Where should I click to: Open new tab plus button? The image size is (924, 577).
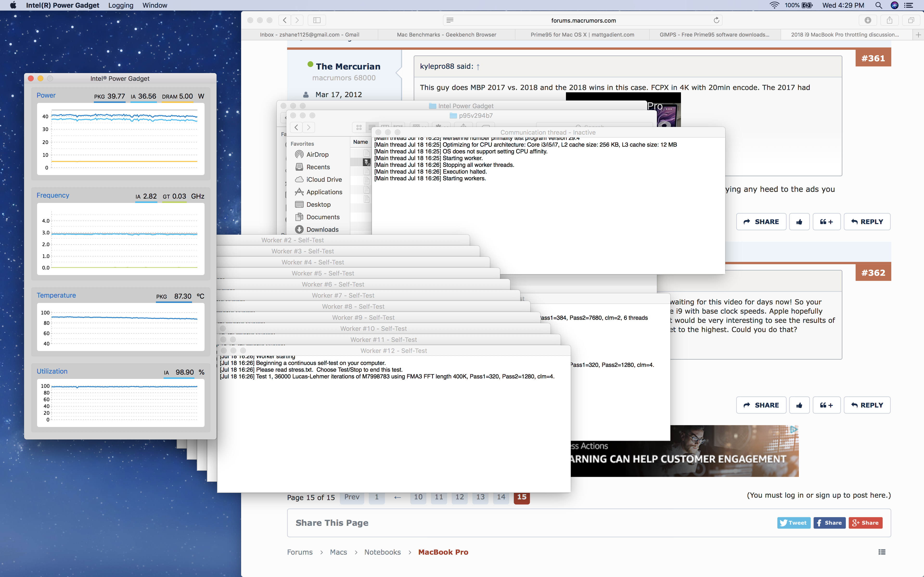[x=918, y=35]
